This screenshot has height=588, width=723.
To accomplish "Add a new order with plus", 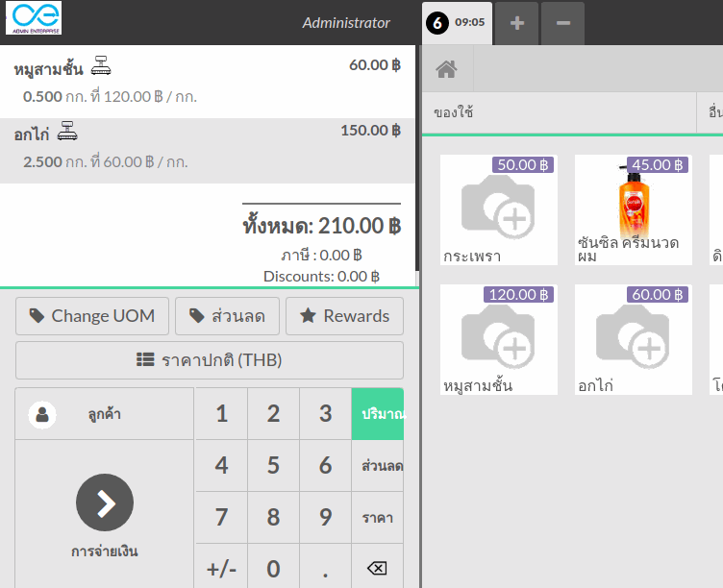I will click(516, 23).
